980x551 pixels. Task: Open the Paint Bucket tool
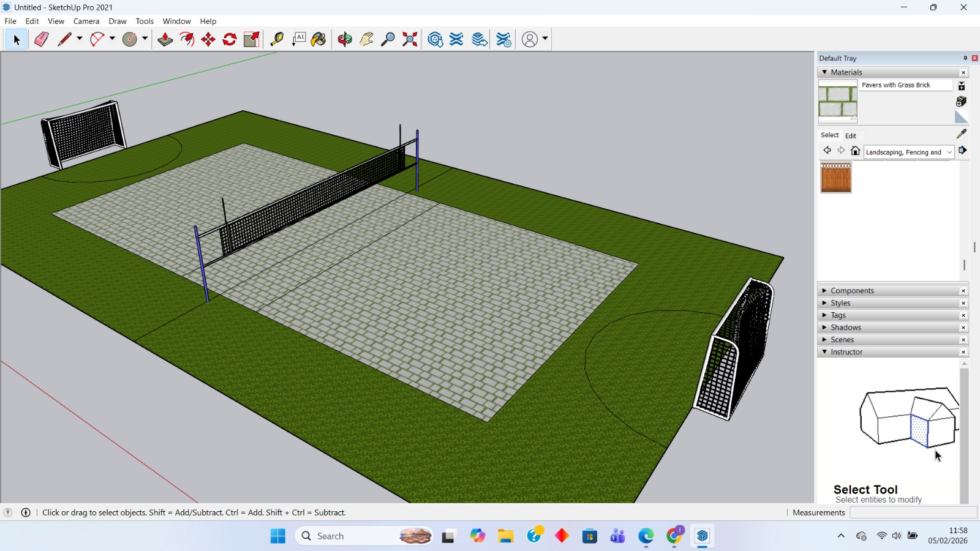318,39
